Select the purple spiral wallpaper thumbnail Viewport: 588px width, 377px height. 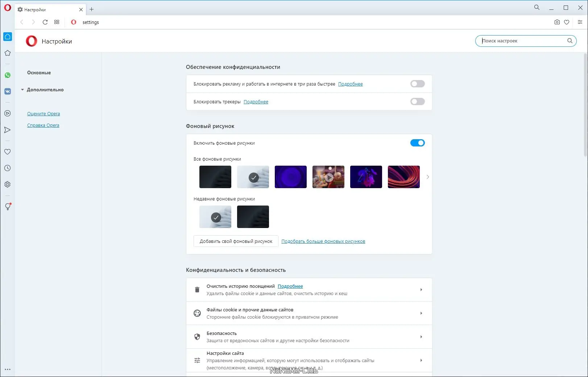290,177
